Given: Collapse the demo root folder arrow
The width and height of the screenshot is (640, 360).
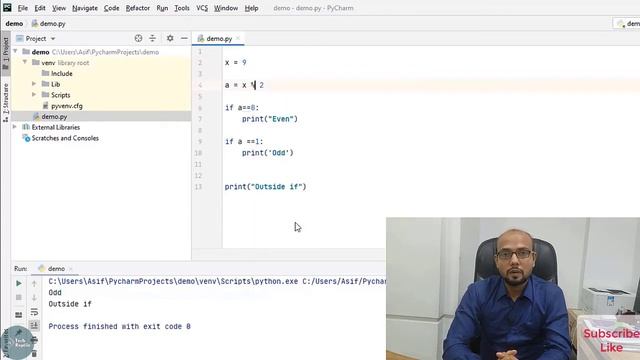Looking at the screenshot, I should tap(16, 51).
